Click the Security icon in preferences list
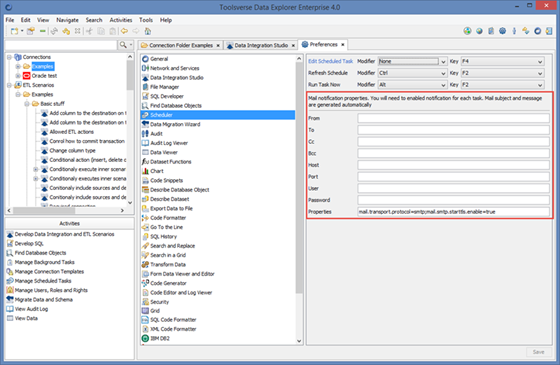The width and height of the screenshot is (560, 365). (145, 302)
